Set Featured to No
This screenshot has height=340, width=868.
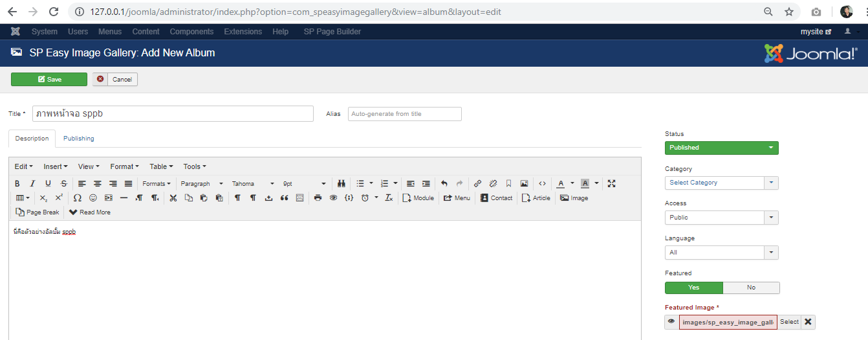tap(751, 288)
